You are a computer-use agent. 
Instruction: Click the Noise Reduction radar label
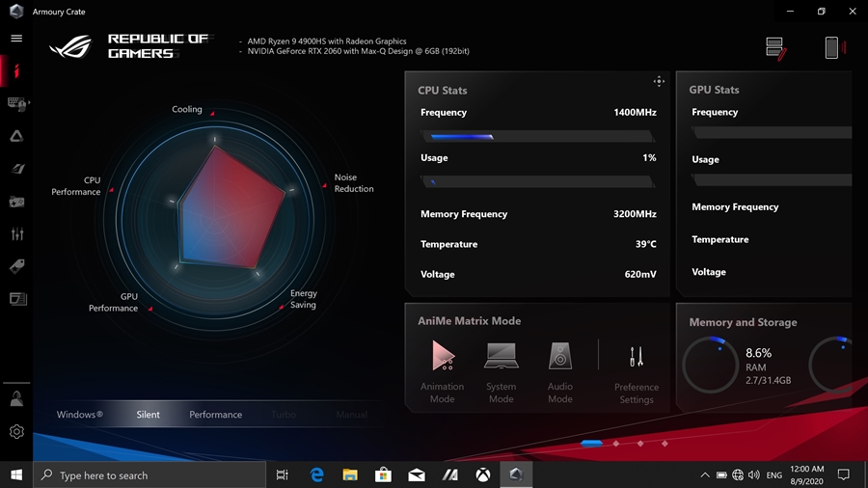click(354, 183)
